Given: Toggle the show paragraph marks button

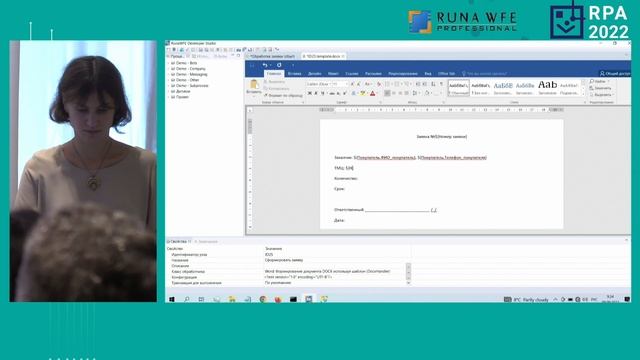Looking at the screenshot, I should point(442,84).
